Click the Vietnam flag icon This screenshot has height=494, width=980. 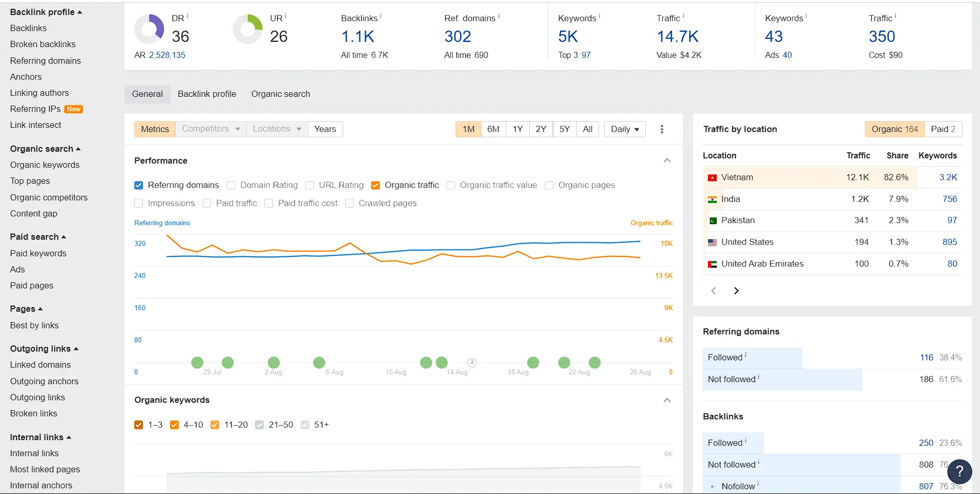point(713,178)
